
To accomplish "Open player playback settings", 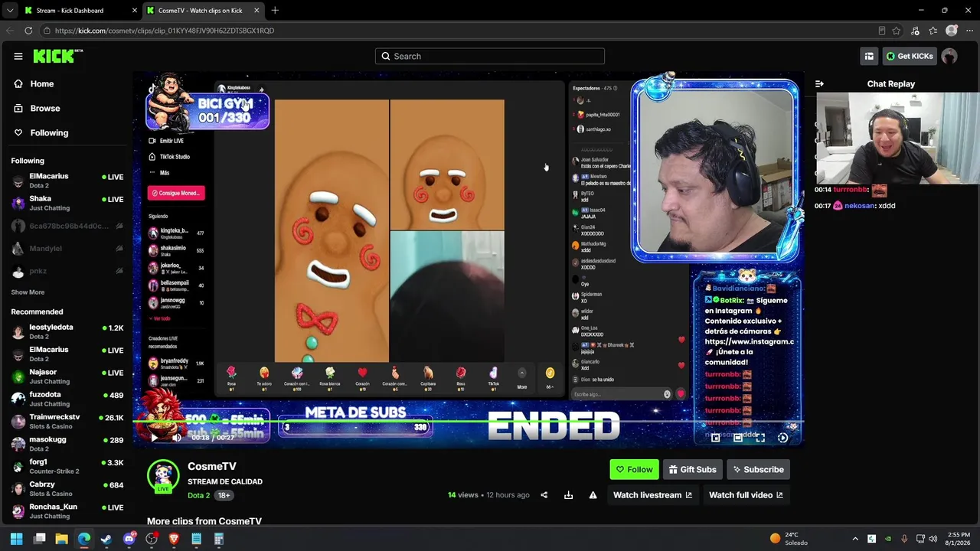I will 782,438.
